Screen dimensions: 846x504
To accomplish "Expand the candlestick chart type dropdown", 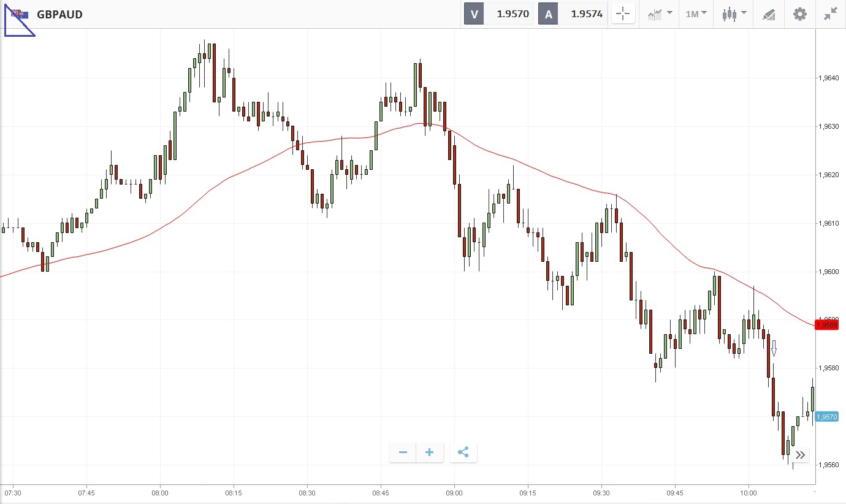I will (x=734, y=14).
